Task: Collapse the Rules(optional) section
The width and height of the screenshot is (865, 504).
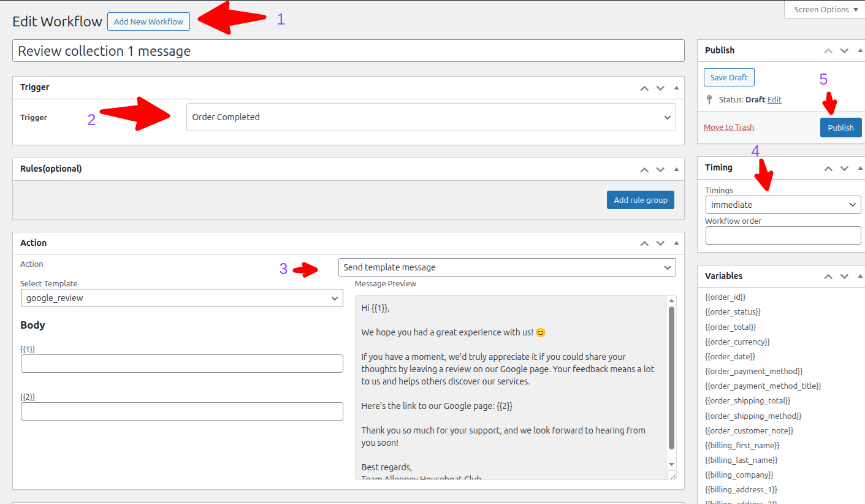Action: pyautogui.click(x=676, y=169)
